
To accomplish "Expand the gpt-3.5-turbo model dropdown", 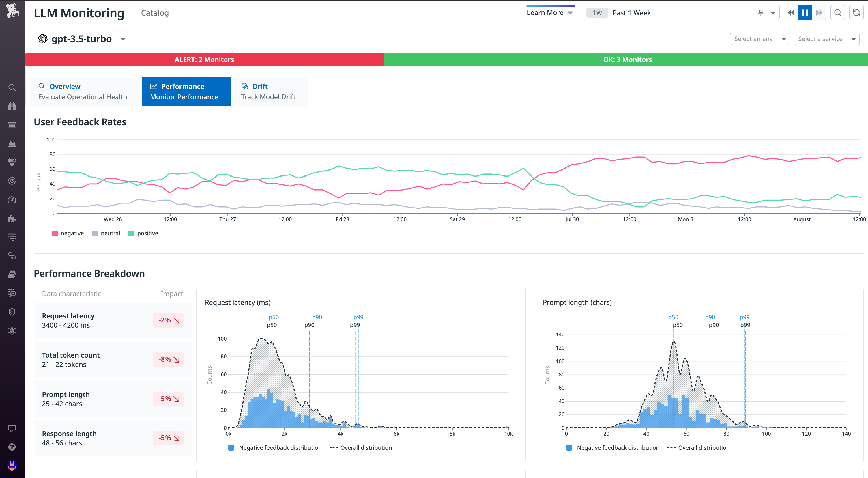I will pos(123,39).
